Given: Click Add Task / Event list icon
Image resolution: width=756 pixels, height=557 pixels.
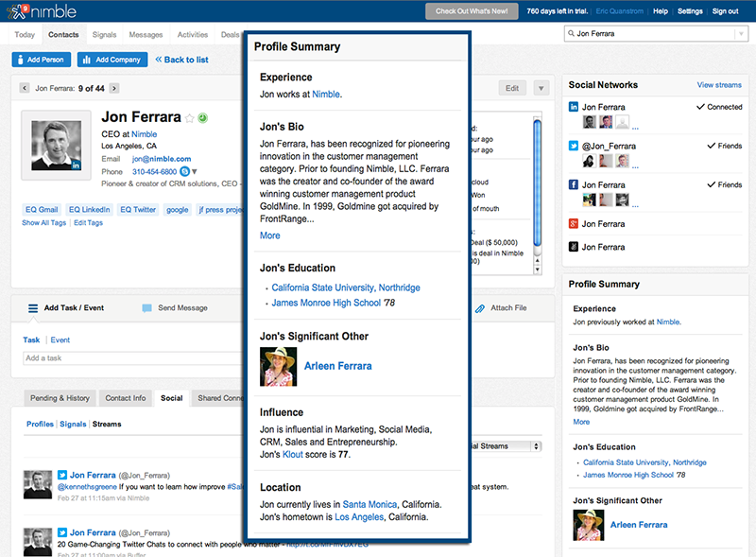Looking at the screenshot, I should tap(33, 308).
